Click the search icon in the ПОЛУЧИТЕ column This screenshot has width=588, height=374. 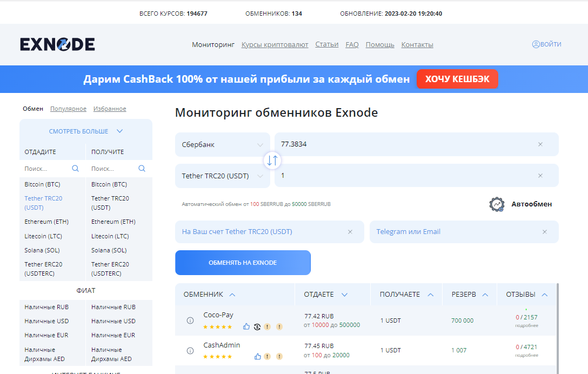tap(142, 169)
